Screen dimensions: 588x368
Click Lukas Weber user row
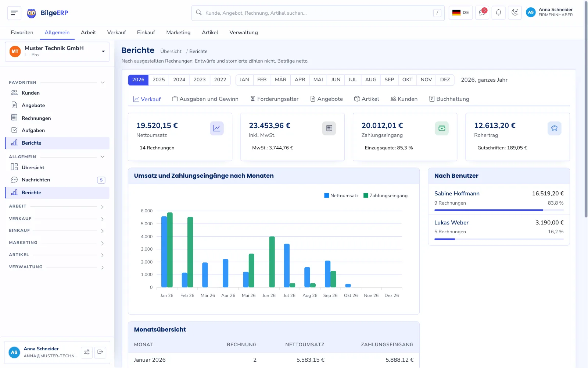[499, 229]
